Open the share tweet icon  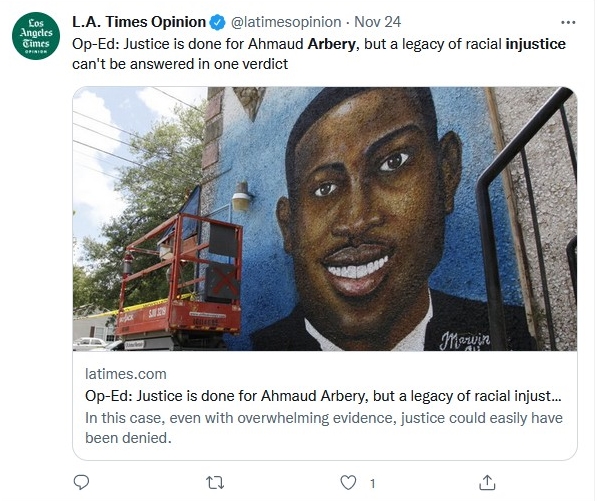pos(487,483)
